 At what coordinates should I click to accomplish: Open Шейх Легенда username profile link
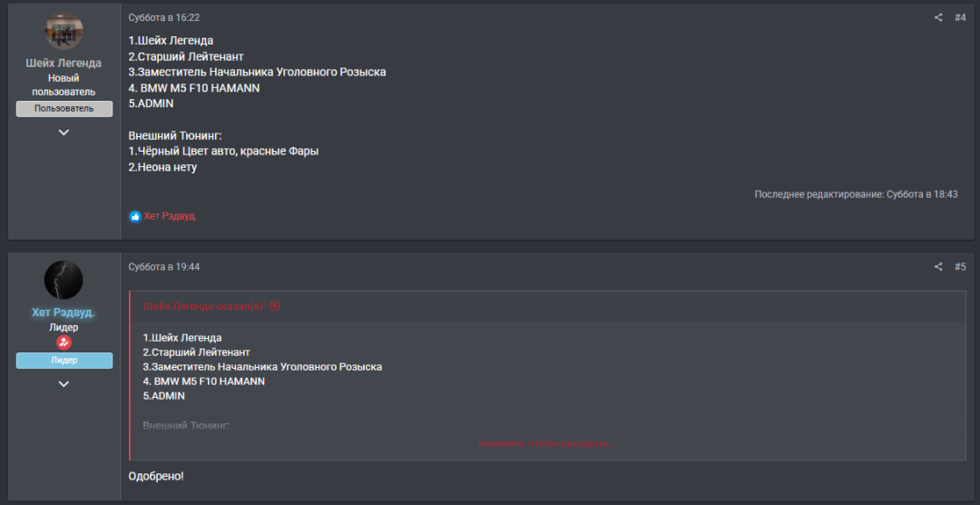click(x=64, y=64)
